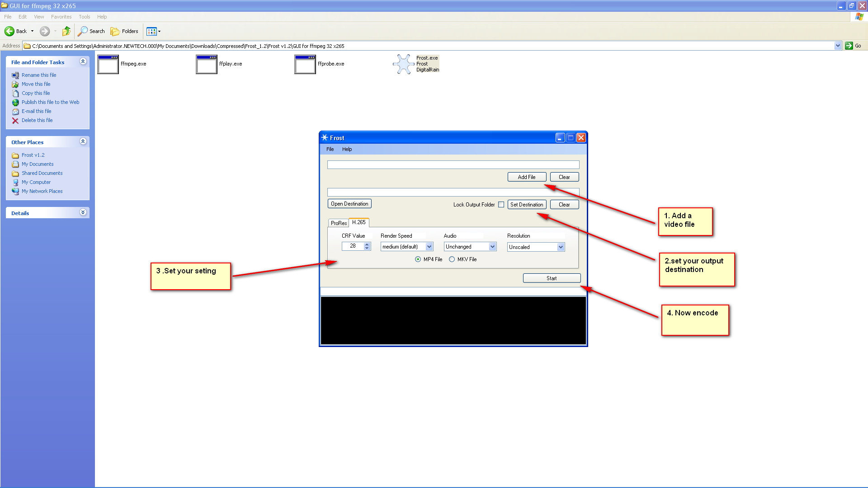Click the green Back arrow icon
The image size is (868, 488).
(9, 31)
